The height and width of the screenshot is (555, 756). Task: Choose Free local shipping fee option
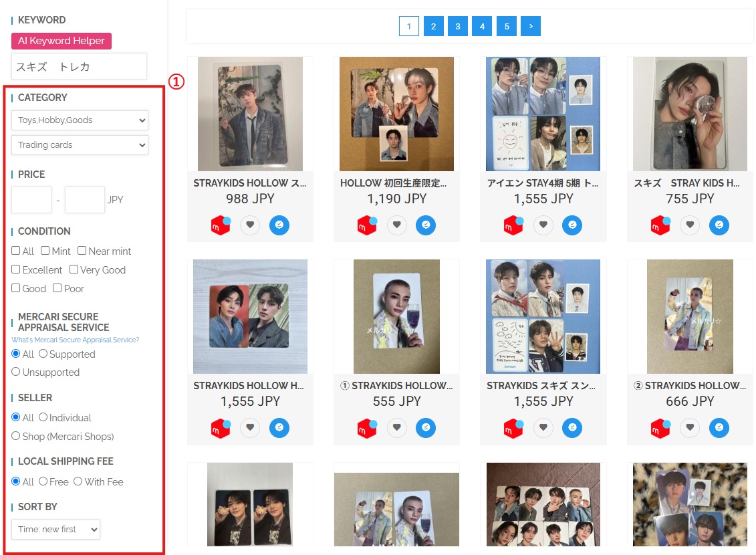click(x=43, y=481)
